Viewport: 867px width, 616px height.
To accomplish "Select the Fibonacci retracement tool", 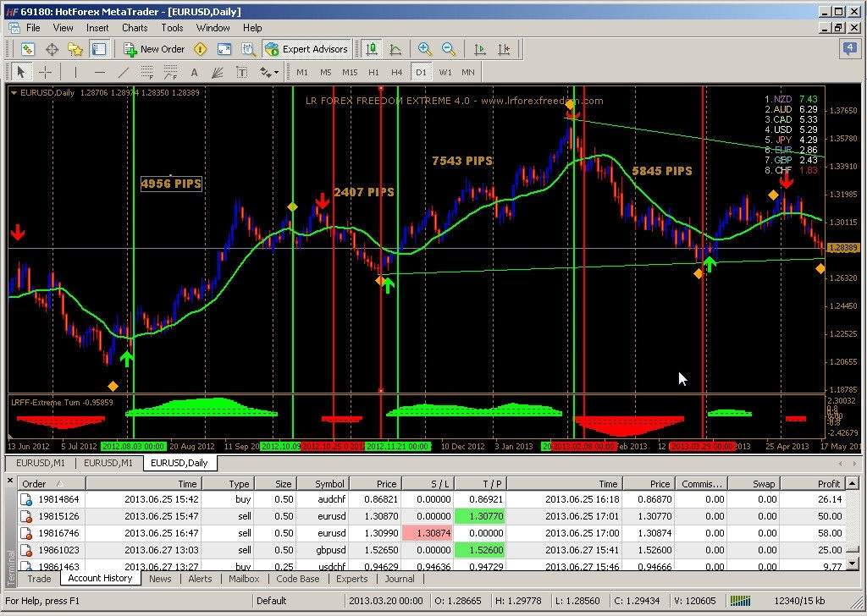I will click(170, 72).
